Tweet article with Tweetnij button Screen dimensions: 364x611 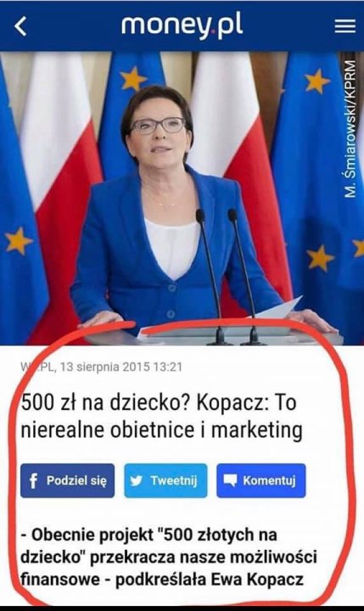point(165,480)
